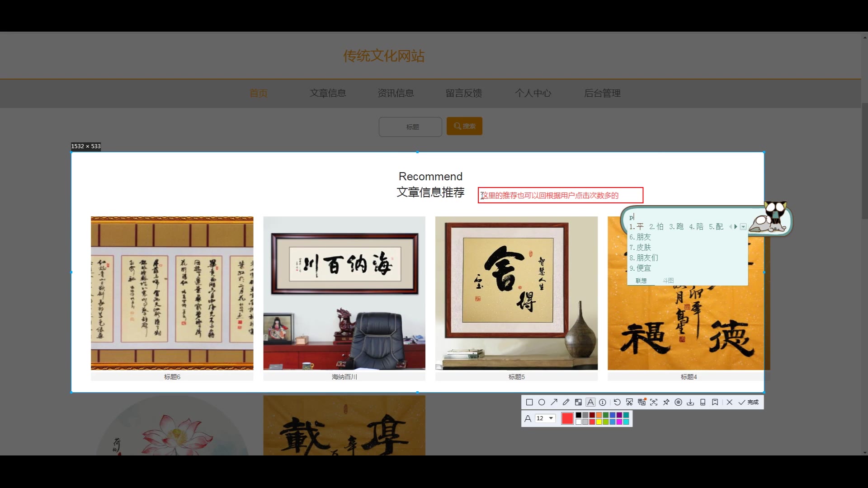Choose IME candidate 3.跑
The width and height of the screenshot is (868, 488).
tap(676, 227)
